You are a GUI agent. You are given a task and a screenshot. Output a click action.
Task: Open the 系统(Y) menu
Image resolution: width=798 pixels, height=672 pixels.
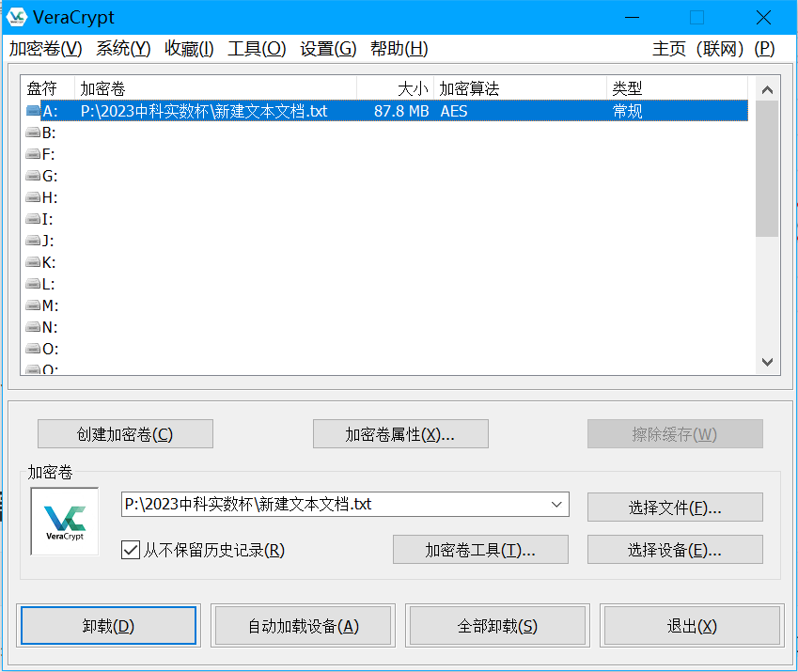pos(123,49)
